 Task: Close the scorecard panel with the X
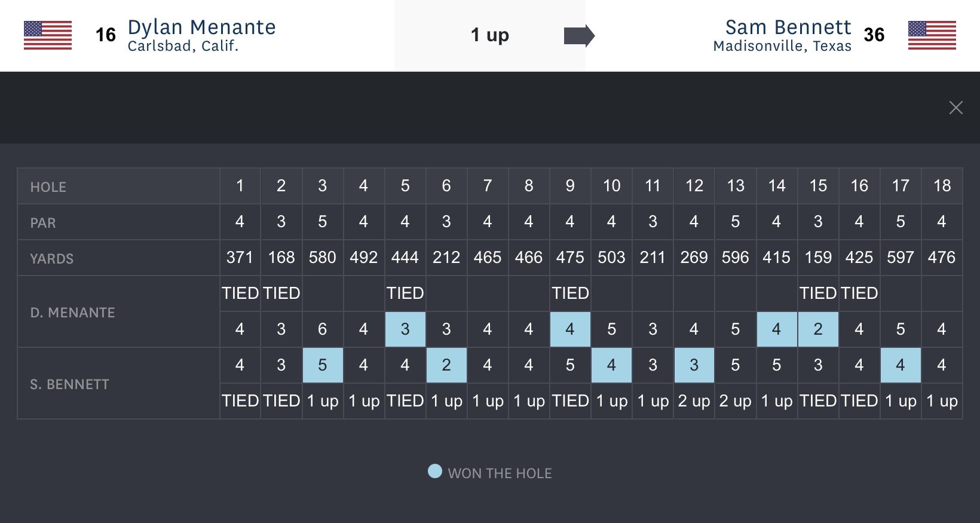[955, 108]
